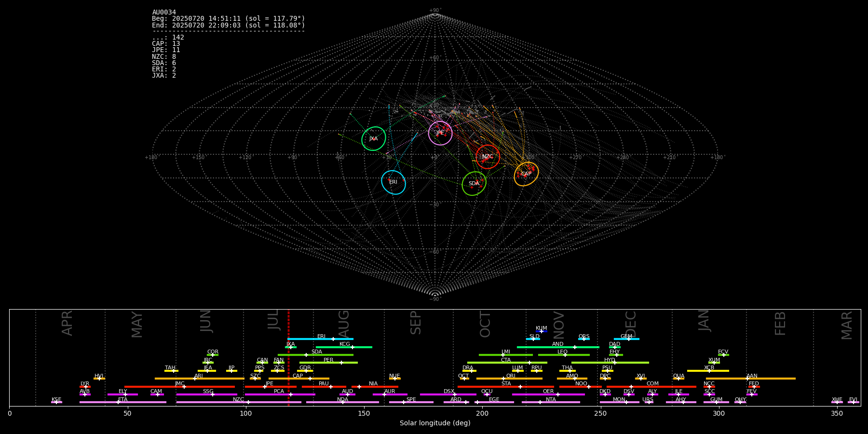The height and width of the screenshot is (434, 868).
Task: Select the cyan ERI radiant circle on the map
Action: tap(393, 182)
